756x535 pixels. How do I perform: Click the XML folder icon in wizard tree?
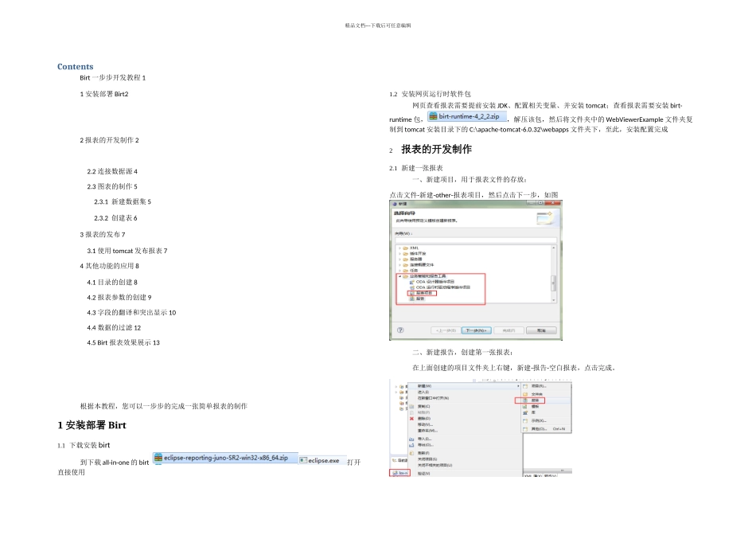406,248
